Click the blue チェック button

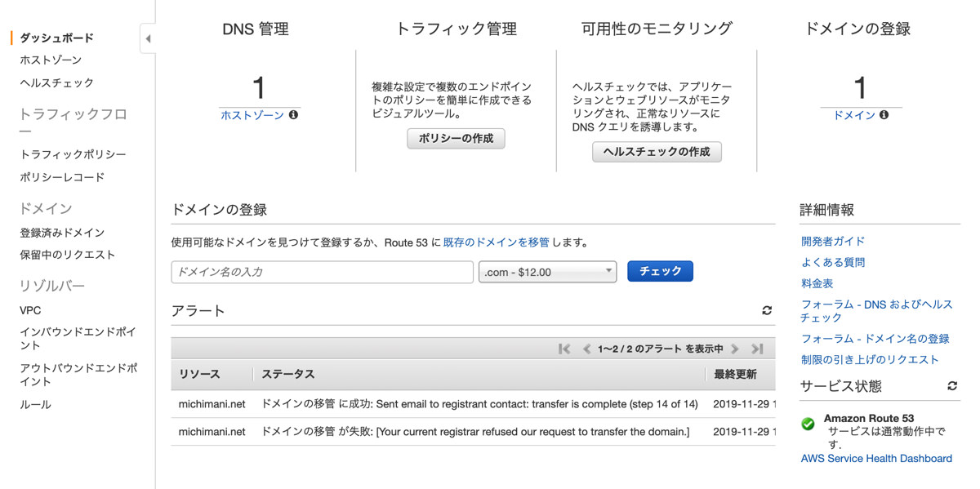pyautogui.click(x=660, y=271)
